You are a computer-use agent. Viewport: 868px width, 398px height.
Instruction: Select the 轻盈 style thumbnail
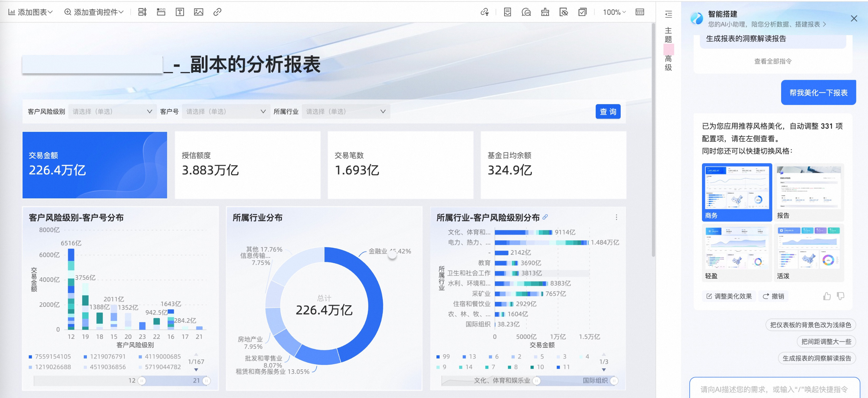tap(737, 253)
